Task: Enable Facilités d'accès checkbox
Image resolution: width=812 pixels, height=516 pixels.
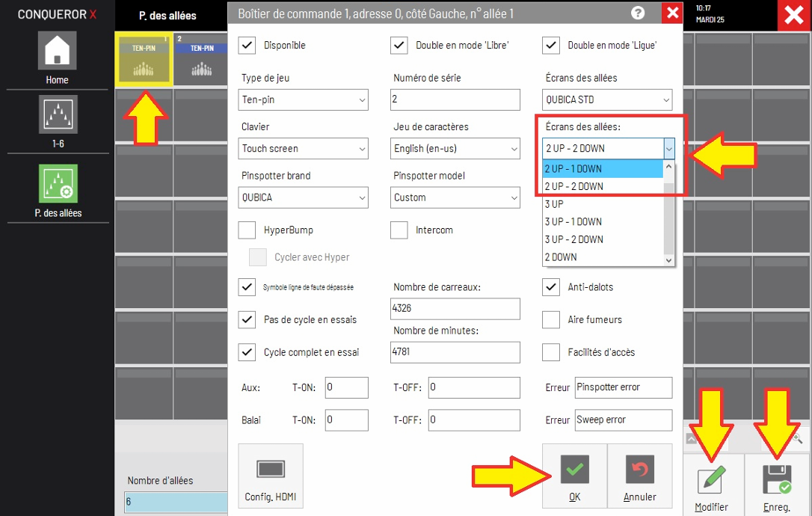Action: [x=551, y=352]
